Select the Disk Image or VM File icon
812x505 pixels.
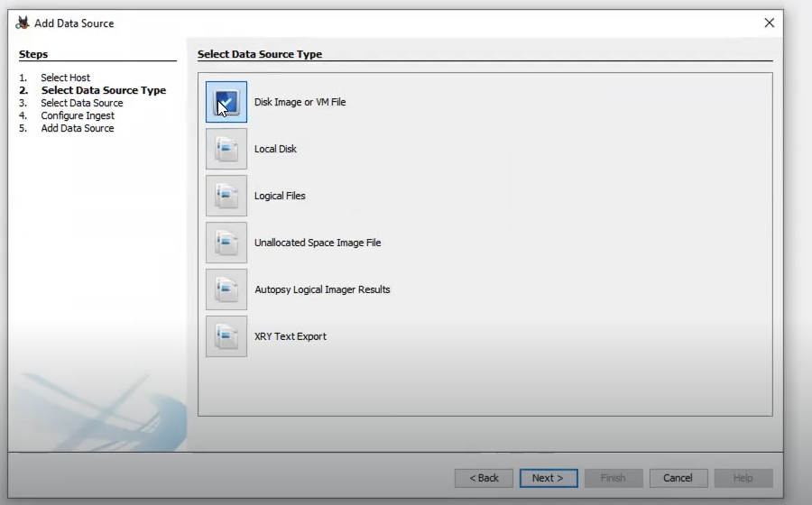coord(226,102)
